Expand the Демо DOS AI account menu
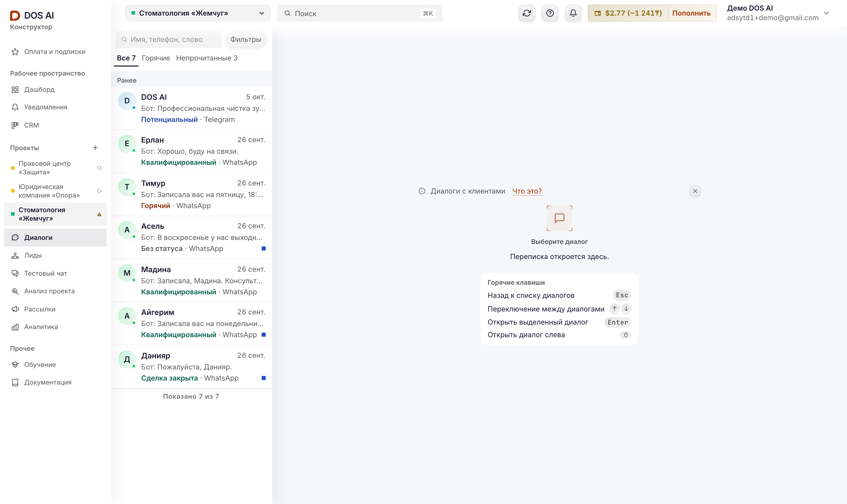Viewport: 847px width, 504px height. pos(778,13)
